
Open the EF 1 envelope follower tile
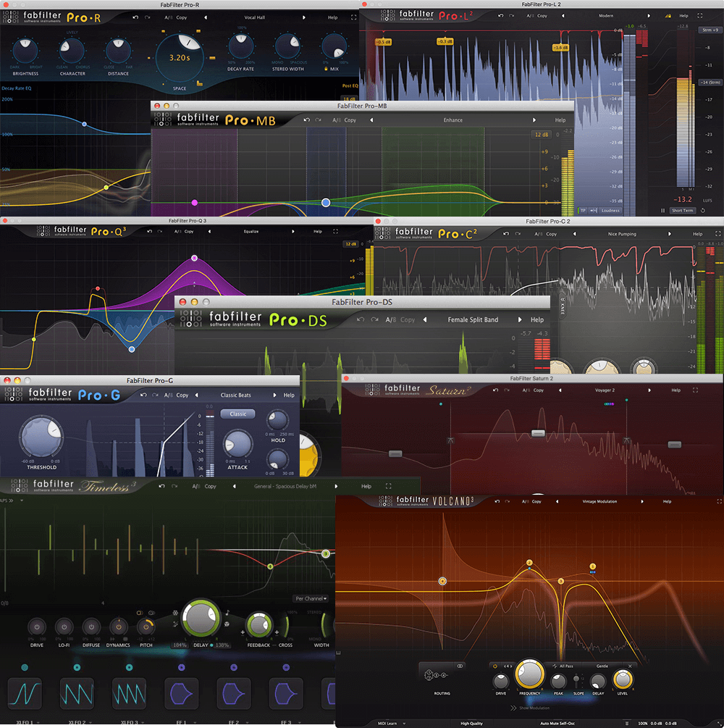[x=181, y=693]
